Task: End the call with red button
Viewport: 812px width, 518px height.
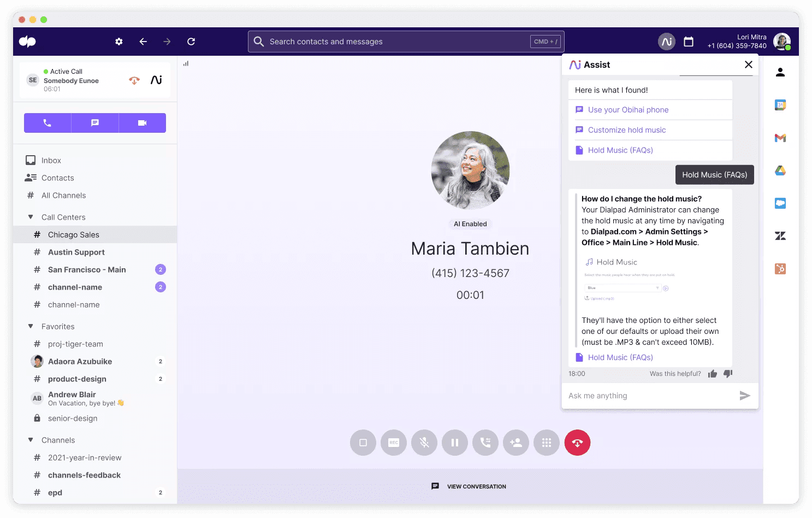Action: (x=577, y=443)
